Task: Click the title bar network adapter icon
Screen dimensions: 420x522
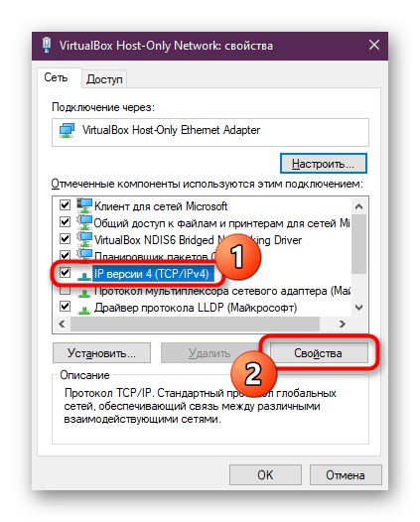Action: click(47, 45)
